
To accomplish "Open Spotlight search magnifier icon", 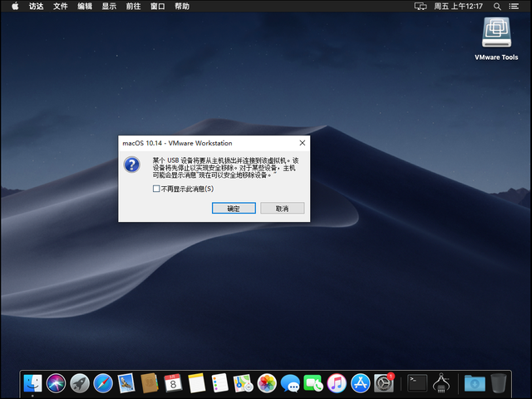I will point(497,6).
